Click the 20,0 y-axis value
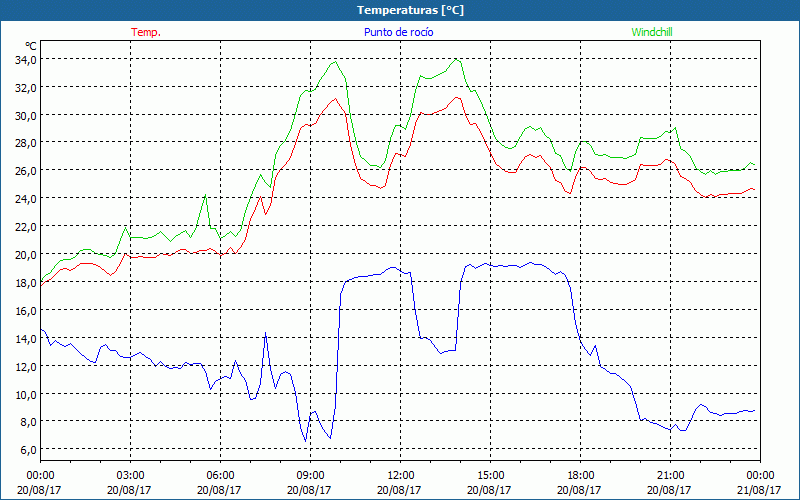This screenshot has height=500, width=800. click(x=26, y=255)
